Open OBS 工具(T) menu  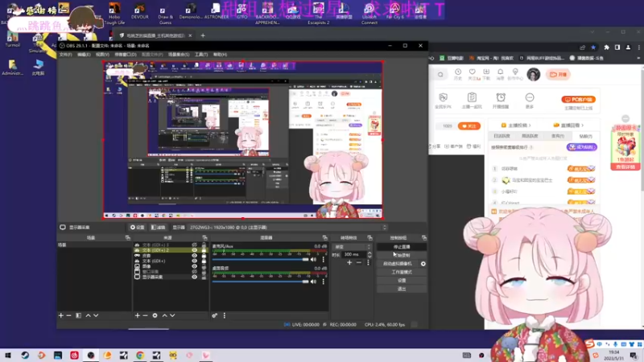point(201,54)
